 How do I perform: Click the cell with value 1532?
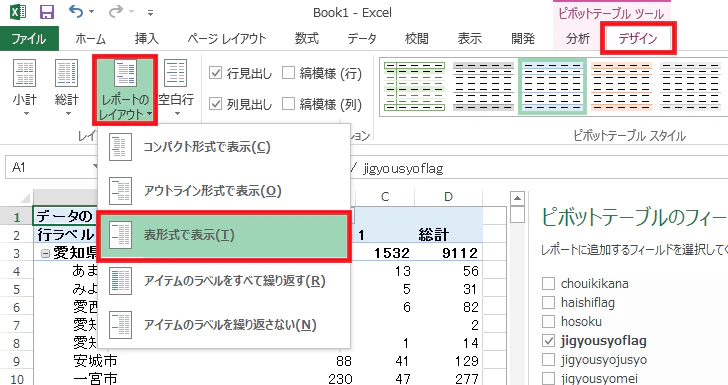pyautogui.click(x=392, y=253)
